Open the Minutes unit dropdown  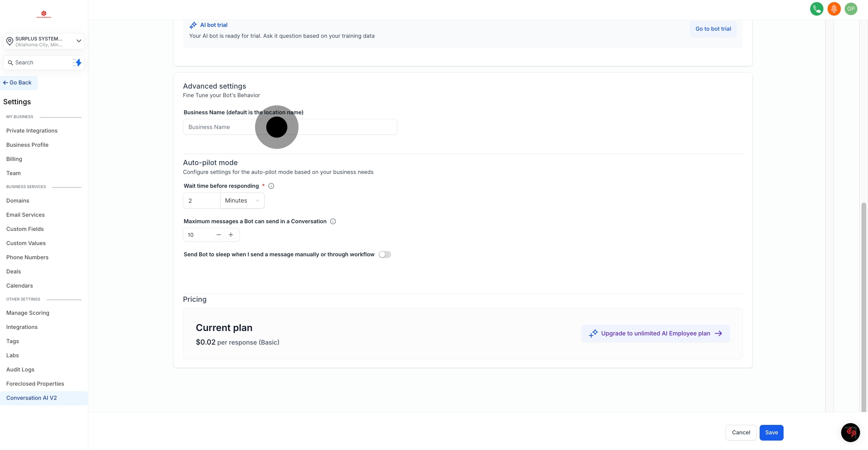[x=242, y=200]
